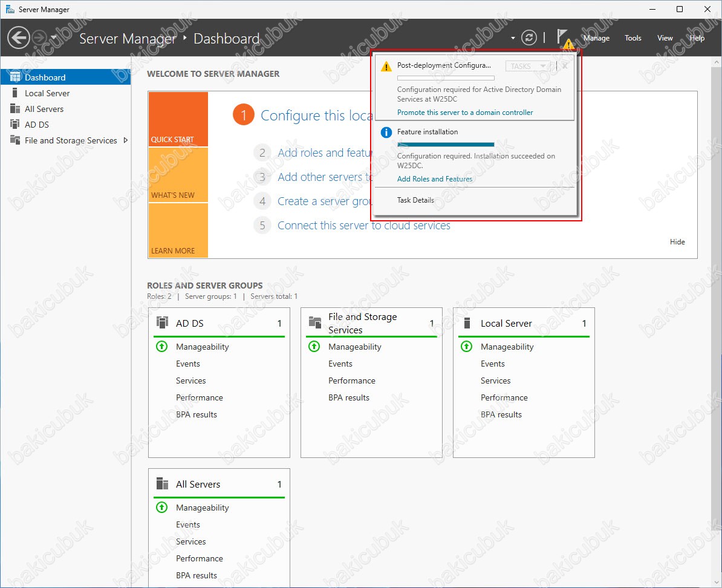Viewport: 722px width, 588px height.
Task: Expand File and Storage Services arrow
Action: pyautogui.click(x=125, y=140)
